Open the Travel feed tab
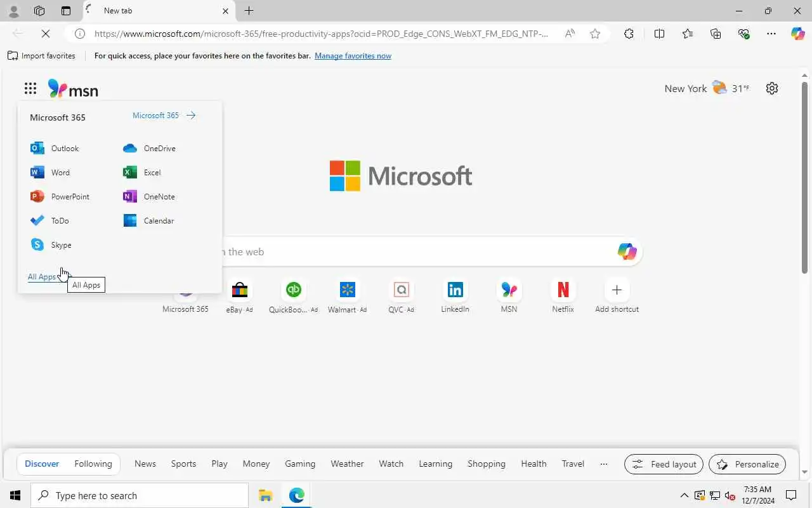 click(573, 464)
